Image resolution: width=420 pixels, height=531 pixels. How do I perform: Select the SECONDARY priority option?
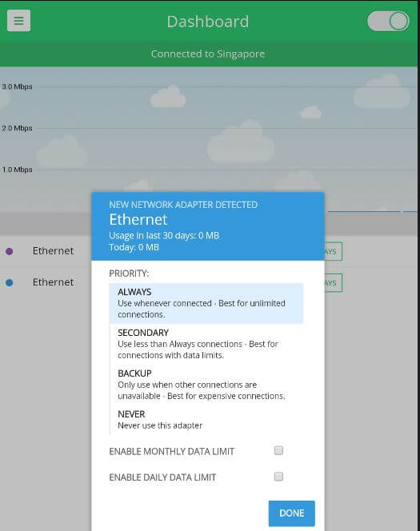(206, 344)
